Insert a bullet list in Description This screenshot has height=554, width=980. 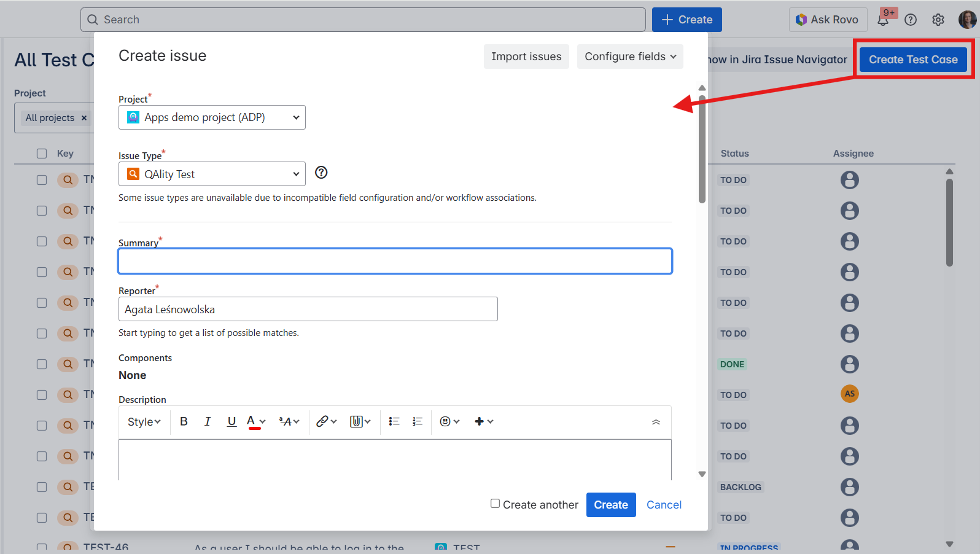pos(394,421)
